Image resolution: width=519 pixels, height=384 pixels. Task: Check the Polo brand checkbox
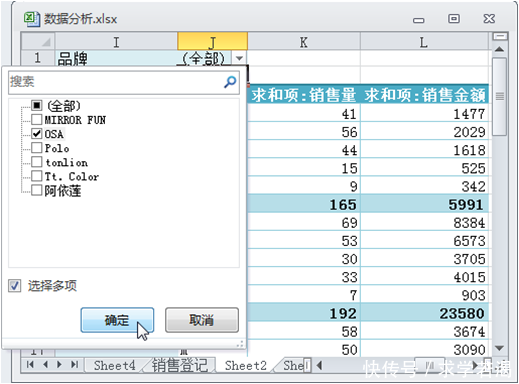pyautogui.click(x=37, y=148)
